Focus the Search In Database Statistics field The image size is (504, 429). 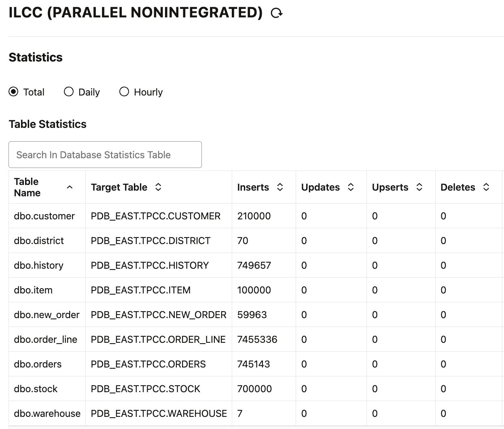tap(105, 155)
